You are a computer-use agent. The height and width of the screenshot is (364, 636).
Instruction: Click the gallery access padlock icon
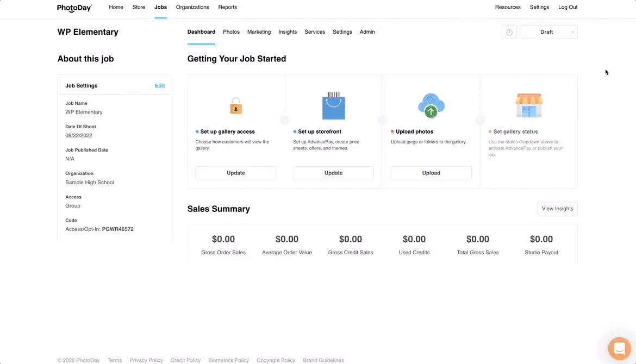[236, 106]
